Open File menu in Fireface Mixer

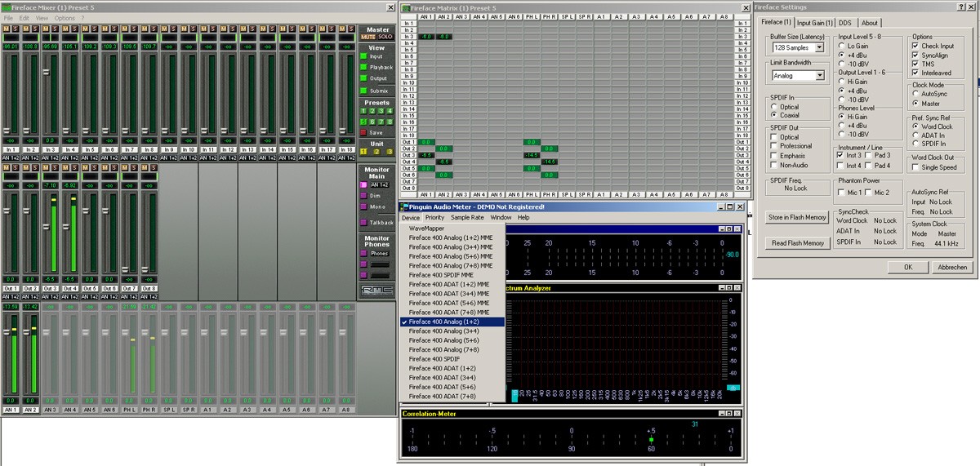(8, 18)
